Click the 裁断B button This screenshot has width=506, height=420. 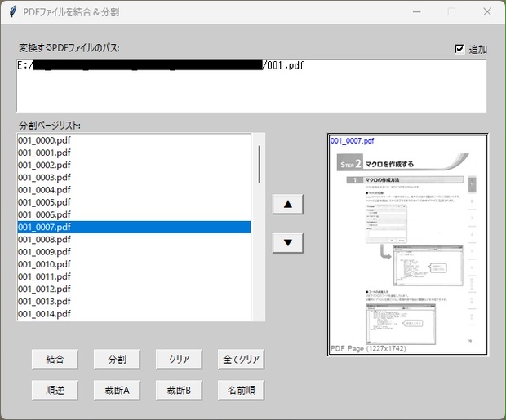coord(179,390)
